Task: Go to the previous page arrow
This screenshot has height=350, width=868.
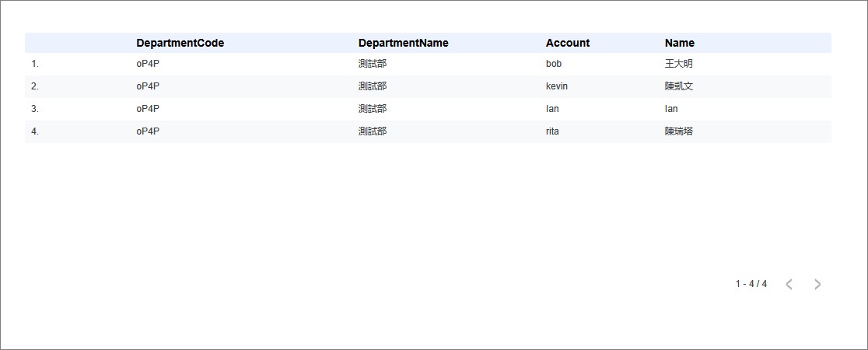Action: point(789,284)
